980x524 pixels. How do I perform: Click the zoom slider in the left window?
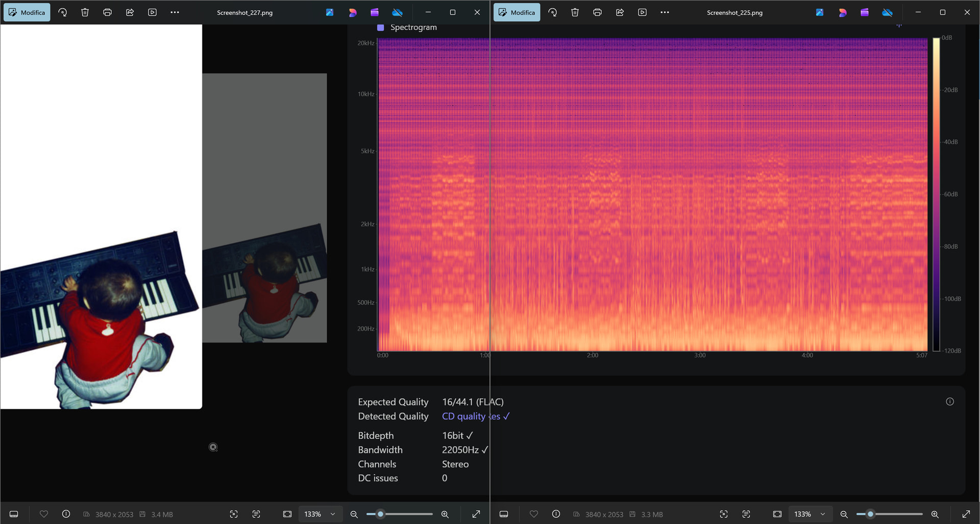click(x=400, y=514)
